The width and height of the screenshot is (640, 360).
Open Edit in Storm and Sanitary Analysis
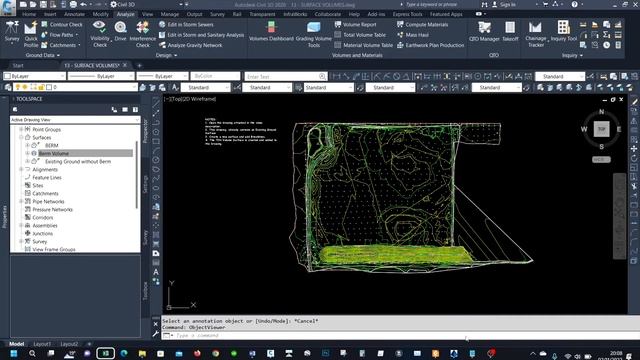click(202, 35)
